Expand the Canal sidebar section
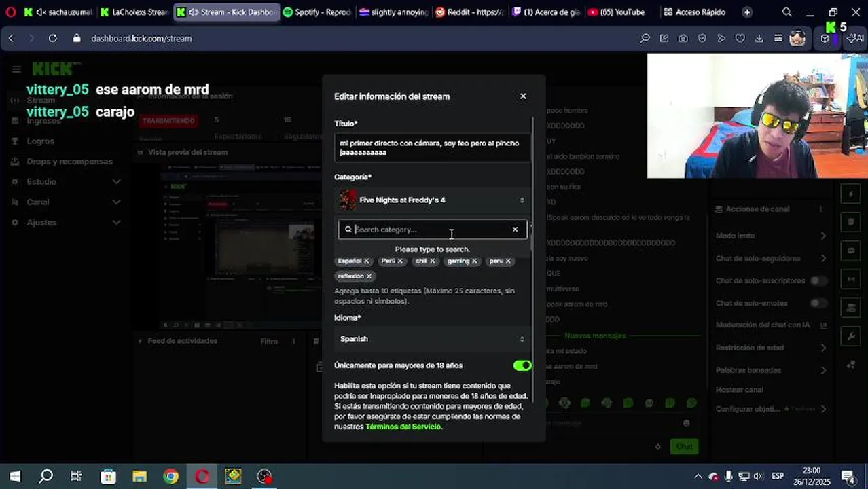Viewport: 868px width, 489px height. pyautogui.click(x=65, y=202)
